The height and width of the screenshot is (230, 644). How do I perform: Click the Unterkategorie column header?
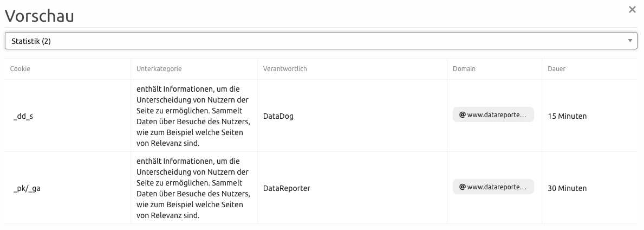tap(159, 69)
